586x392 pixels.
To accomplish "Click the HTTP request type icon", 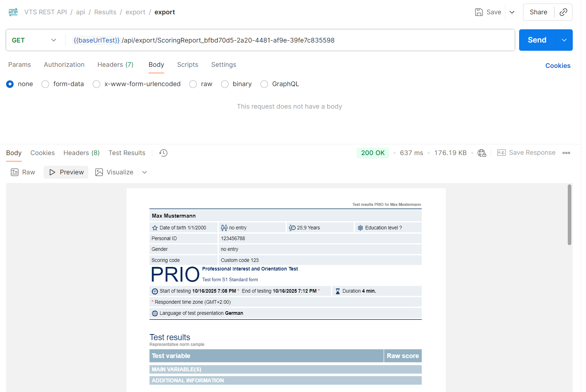I will [13, 12].
